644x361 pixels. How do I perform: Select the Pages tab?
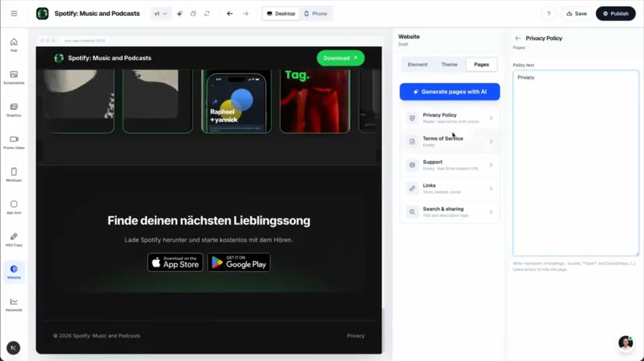coord(481,64)
